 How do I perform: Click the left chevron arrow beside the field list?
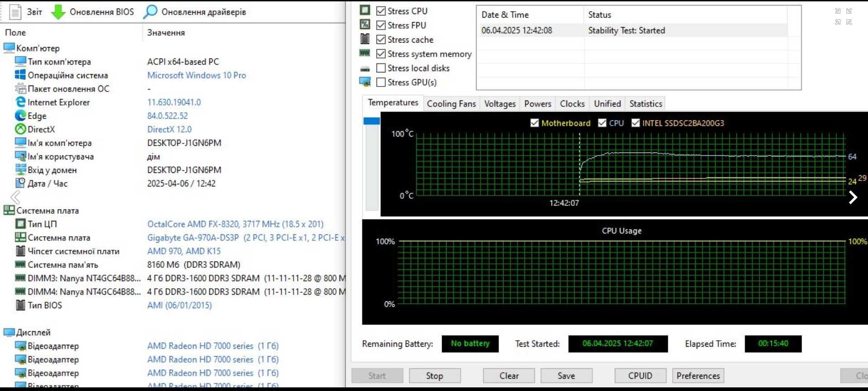[x=15, y=197]
